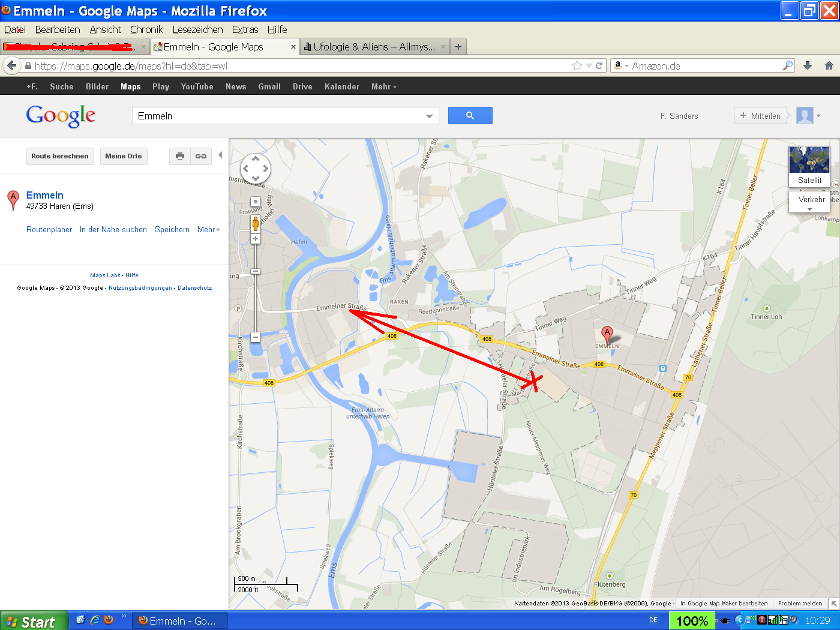Pick up the Street View pegman
The height and width of the screenshot is (630, 840).
click(x=256, y=224)
